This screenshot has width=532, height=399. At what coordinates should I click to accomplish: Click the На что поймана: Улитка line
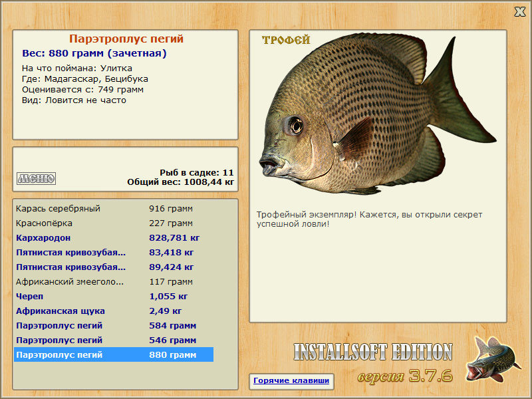click(x=77, y=68)
